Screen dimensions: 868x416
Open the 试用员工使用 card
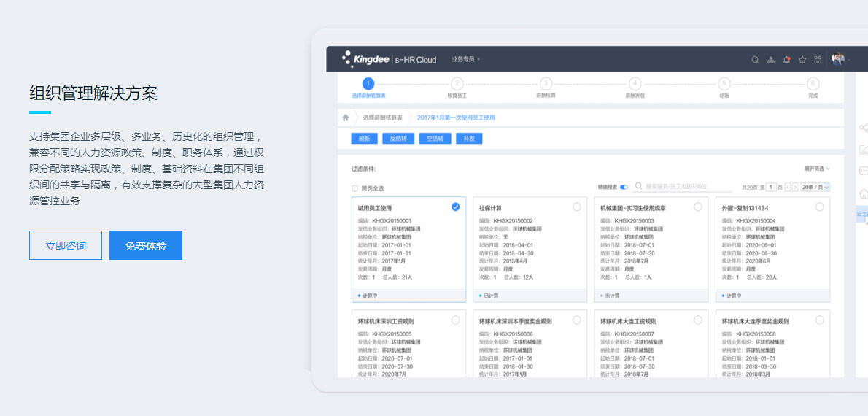pyautogui.click(x=408, y=250)
